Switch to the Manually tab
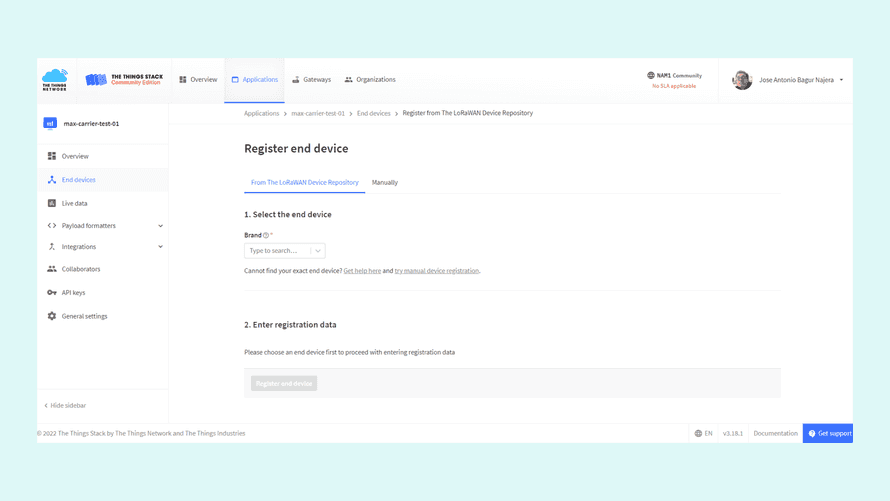The image size is (890, 501). 385,183
